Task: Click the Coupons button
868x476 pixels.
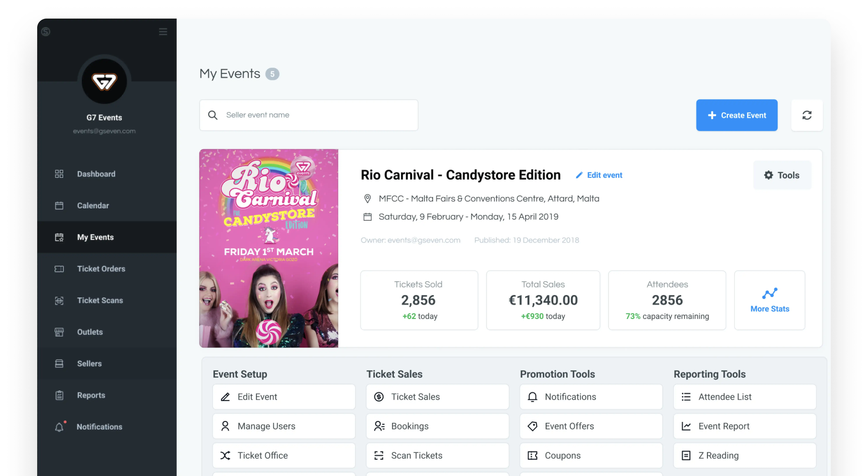Action: (591, 456)
